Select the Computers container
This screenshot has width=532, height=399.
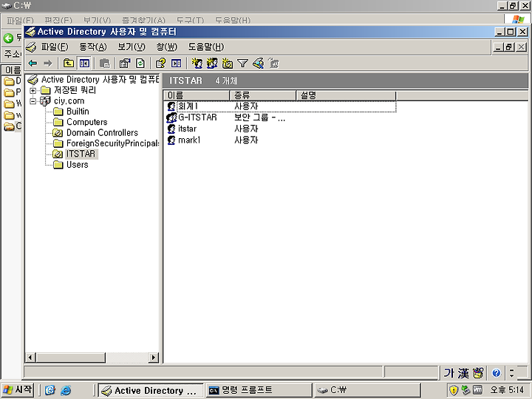[87, 122]
